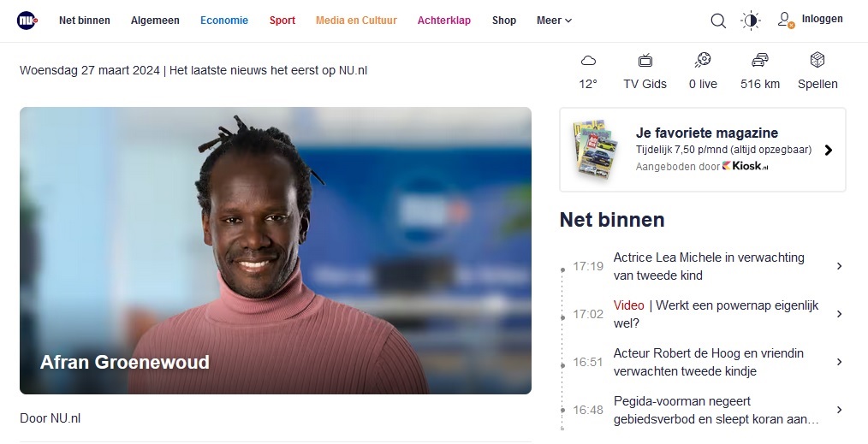Click chevron beside Robert de Hoog headline

tap(839, 362)
